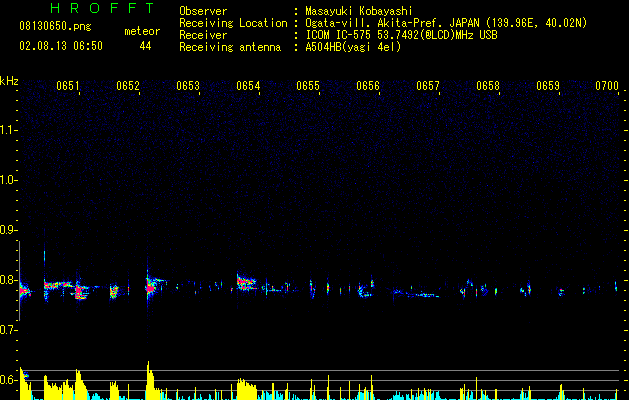
Task: Click the name Masayuki Kobayashi
Action: (x=359, y=11)
